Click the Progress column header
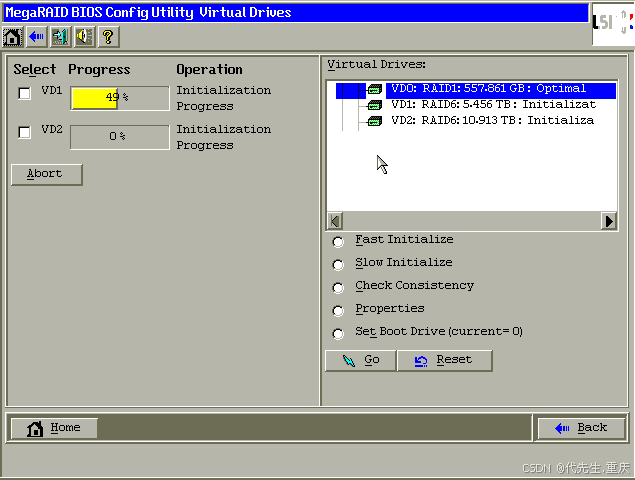The image size is (635, 480). (x=99, y=70)
